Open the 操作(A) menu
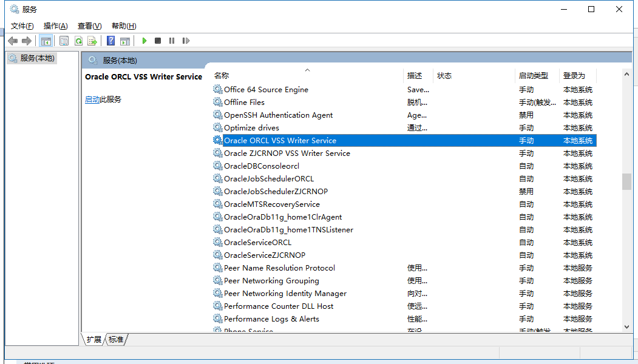The height and width of the screenshot is (364, 638). point(55,26)
